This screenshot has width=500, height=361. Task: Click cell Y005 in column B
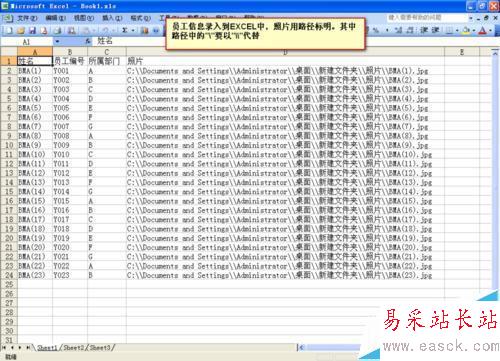70,108
